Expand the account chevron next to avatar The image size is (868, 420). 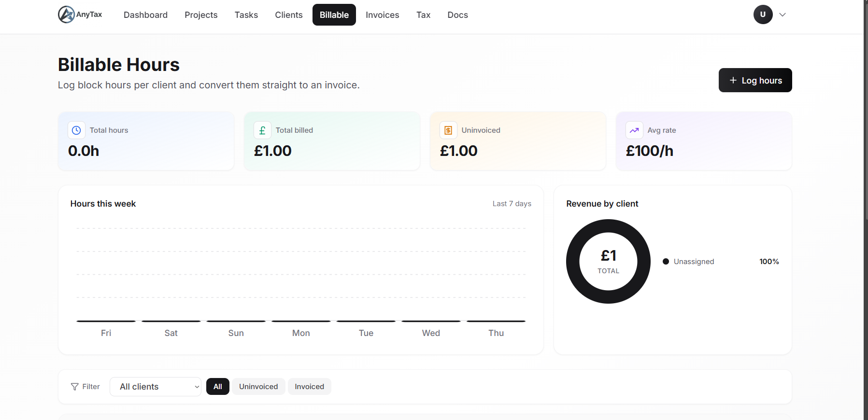point(783,14)
